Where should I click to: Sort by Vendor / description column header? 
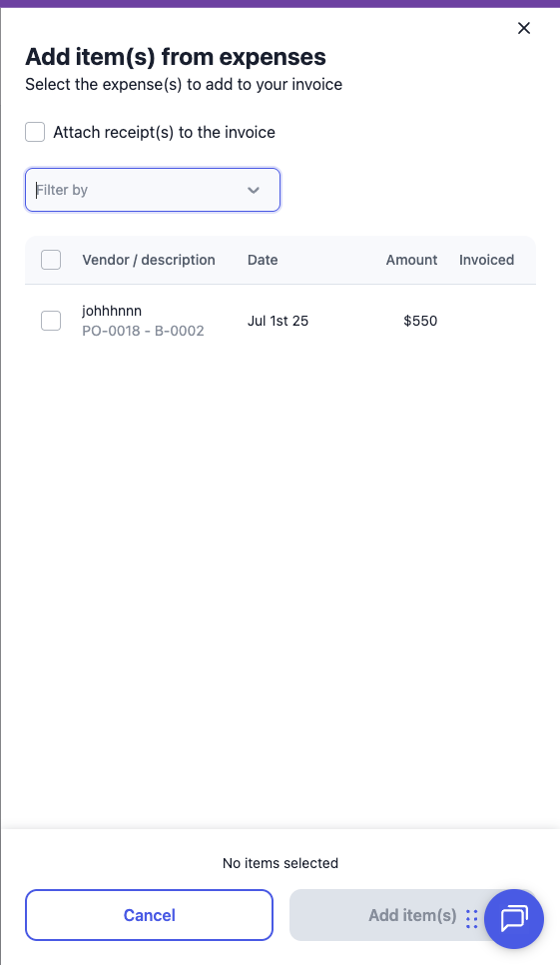coord(149,260)
